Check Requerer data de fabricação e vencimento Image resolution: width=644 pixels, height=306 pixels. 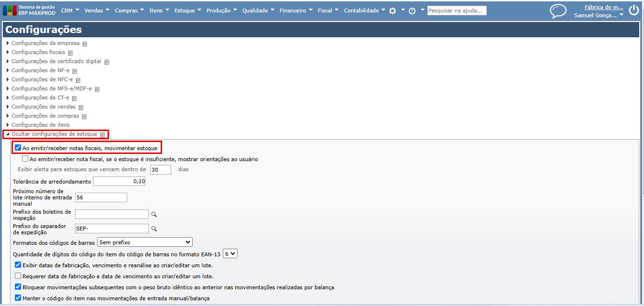pos(18,276)
